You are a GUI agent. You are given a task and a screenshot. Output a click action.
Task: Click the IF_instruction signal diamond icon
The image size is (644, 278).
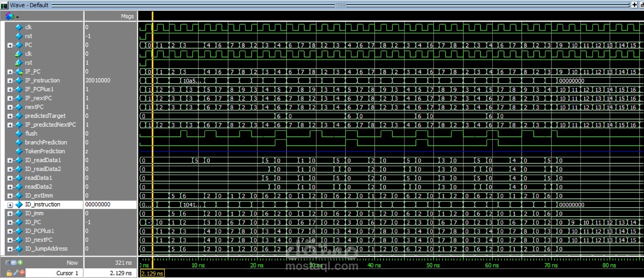(x=19, y=80)
